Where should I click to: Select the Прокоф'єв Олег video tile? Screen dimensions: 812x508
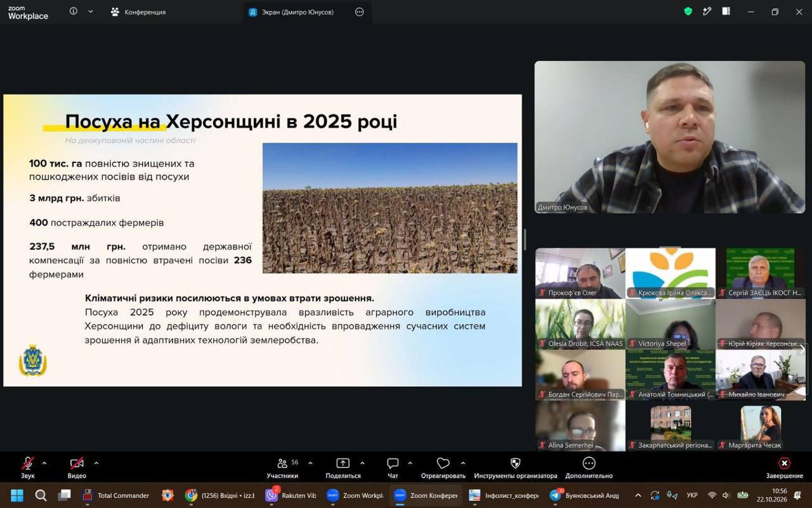click(x=580, y=273)
